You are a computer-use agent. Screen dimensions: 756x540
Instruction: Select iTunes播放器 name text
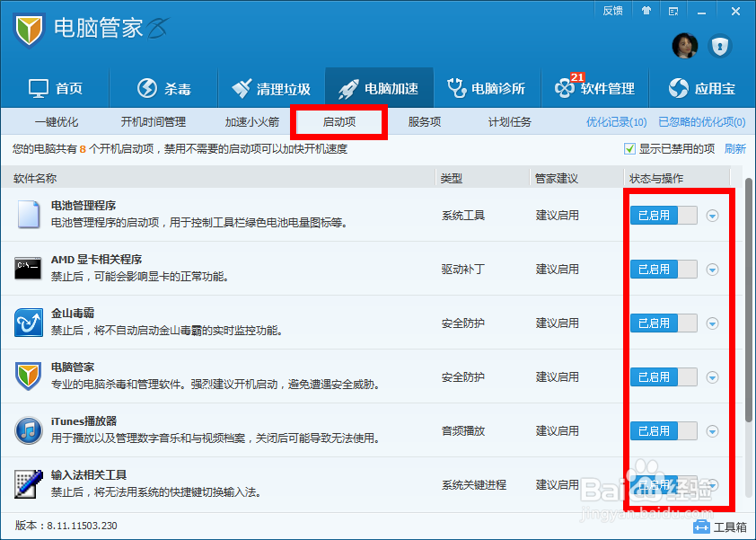point(84,421)
